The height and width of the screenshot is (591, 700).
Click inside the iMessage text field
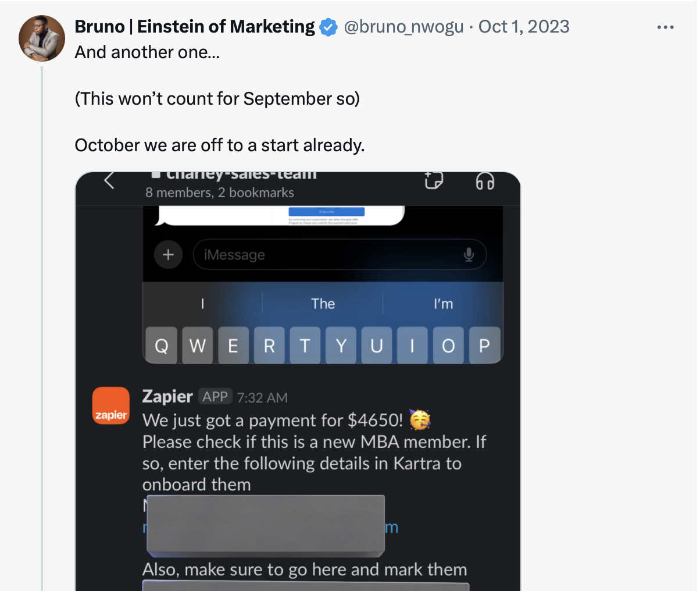[340, 255]
